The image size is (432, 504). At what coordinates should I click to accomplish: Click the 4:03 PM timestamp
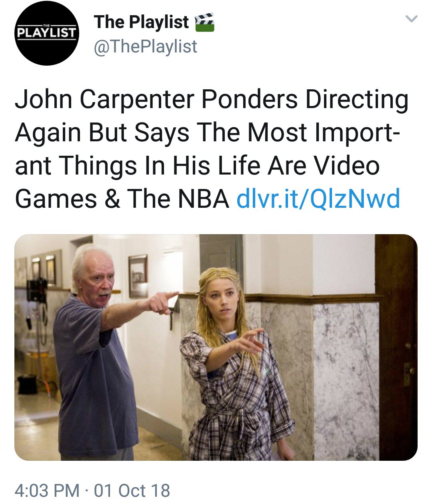[47, 490]
